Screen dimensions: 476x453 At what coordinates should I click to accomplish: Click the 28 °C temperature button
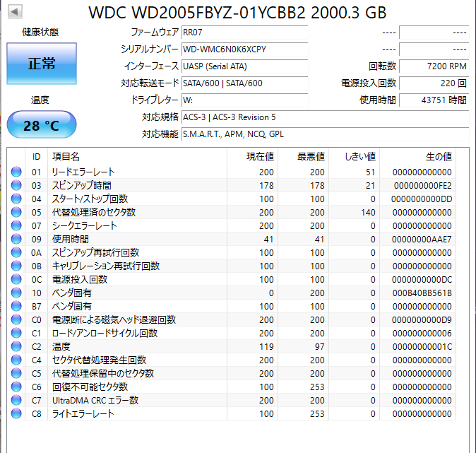[x=42, y=124]
